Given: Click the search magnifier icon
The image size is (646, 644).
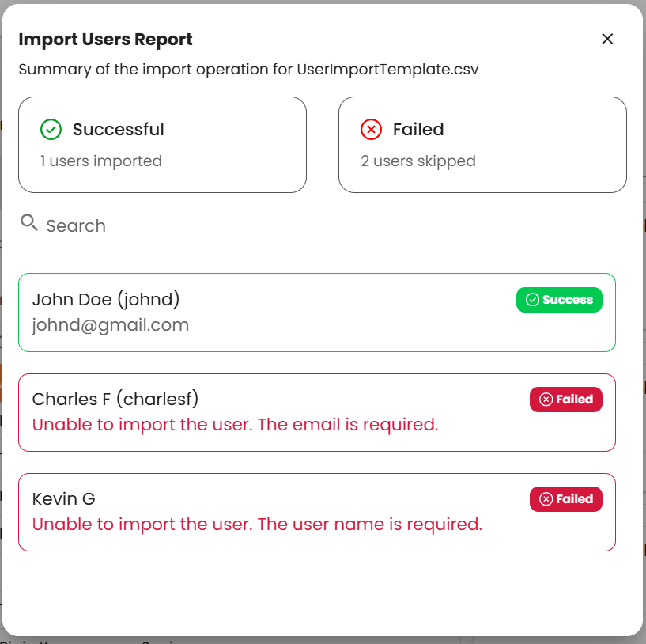Looking at the screenshot, I should coord(29,222).
